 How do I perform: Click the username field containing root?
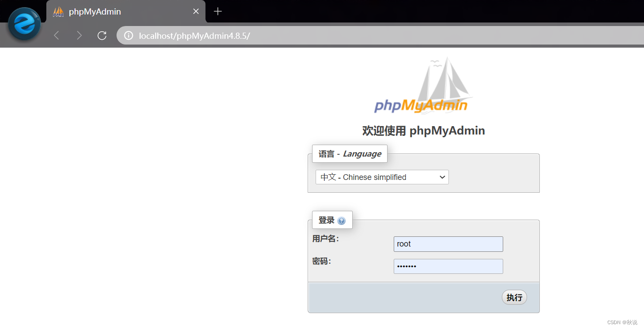tap(448, 244)
